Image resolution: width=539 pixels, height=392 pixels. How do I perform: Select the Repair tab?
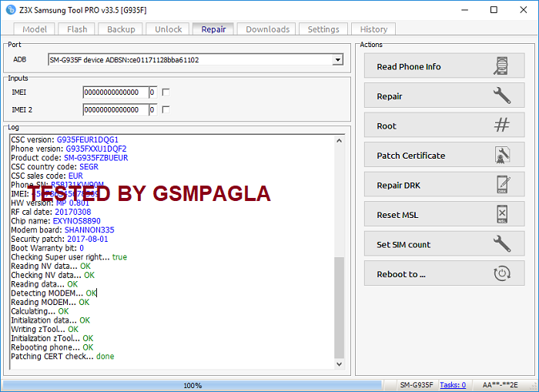pyautogui.click(x=213, y=29)
